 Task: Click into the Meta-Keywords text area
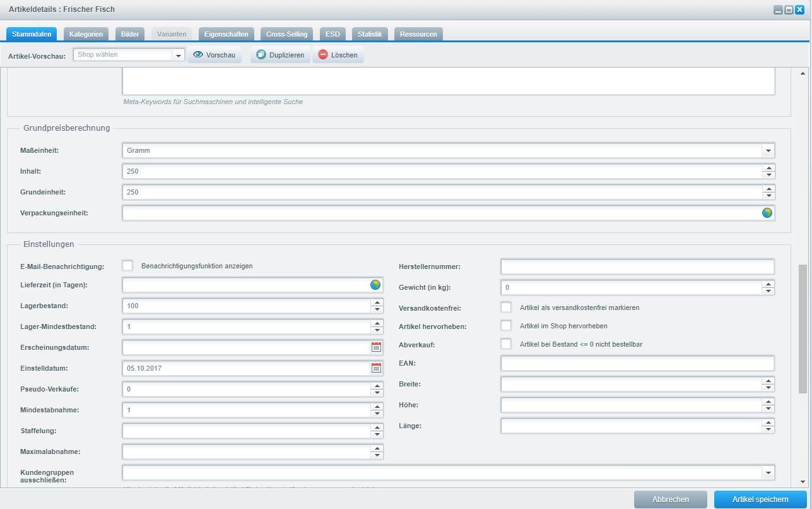point(449,81)
